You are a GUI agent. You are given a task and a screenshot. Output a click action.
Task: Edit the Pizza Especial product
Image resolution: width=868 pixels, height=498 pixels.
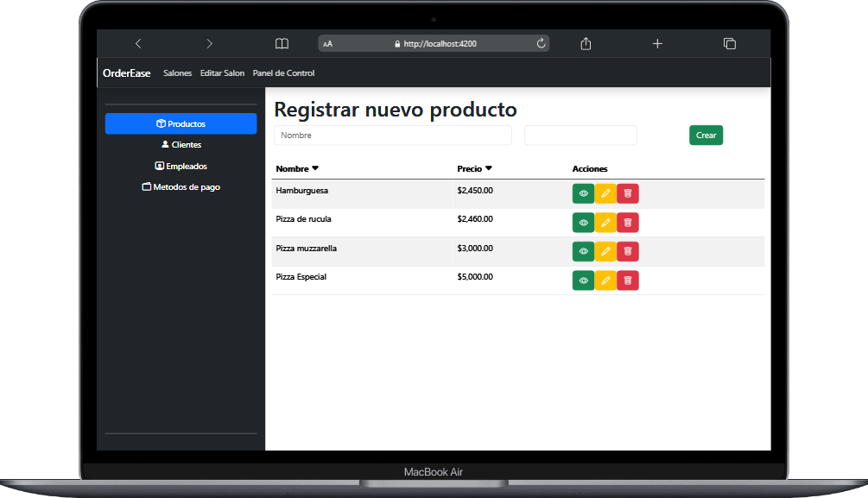(x=605, y=281)
